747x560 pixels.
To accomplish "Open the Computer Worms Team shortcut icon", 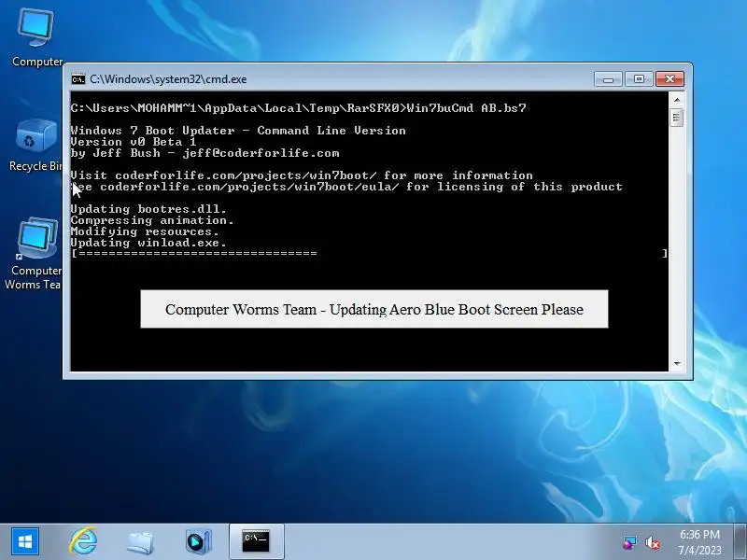I will (35, 253).
